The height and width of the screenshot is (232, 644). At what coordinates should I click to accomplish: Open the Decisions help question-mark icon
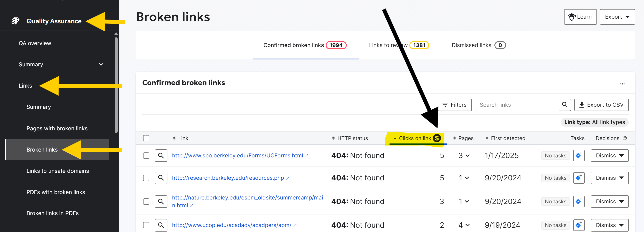[x=625, y=138]
